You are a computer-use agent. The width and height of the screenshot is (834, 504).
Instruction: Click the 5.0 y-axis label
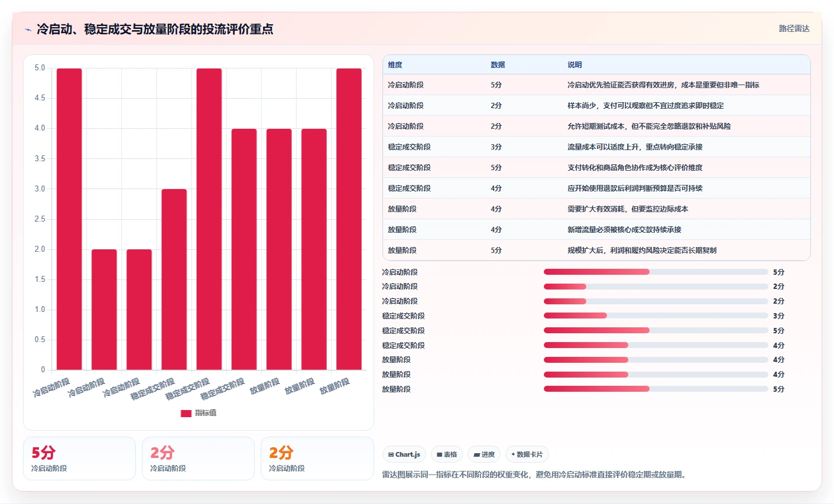coord(40,68)
